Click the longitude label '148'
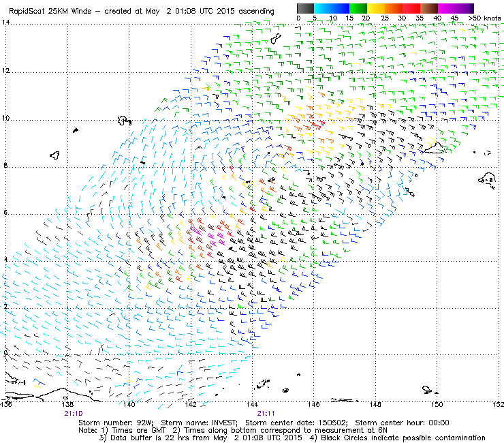Image resolution: width=504 pixels, height=443 pixels. [x=375, y=404]
